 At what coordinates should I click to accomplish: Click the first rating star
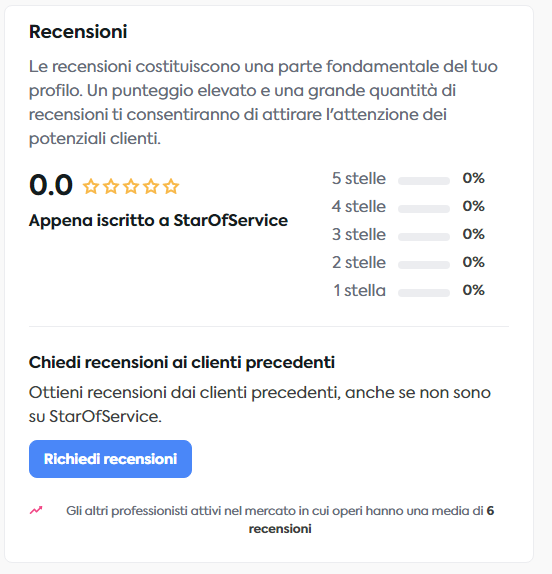pyautogui.click(x=90, y=186)
